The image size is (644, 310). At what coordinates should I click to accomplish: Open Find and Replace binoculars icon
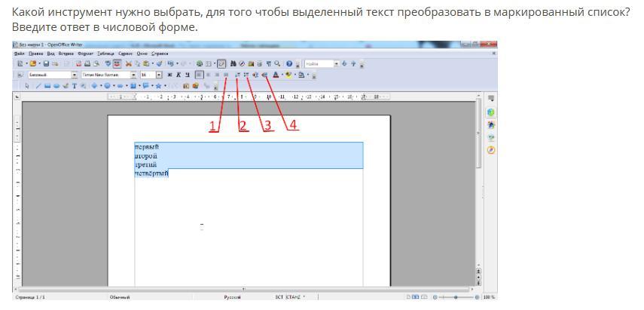(233, 63)
